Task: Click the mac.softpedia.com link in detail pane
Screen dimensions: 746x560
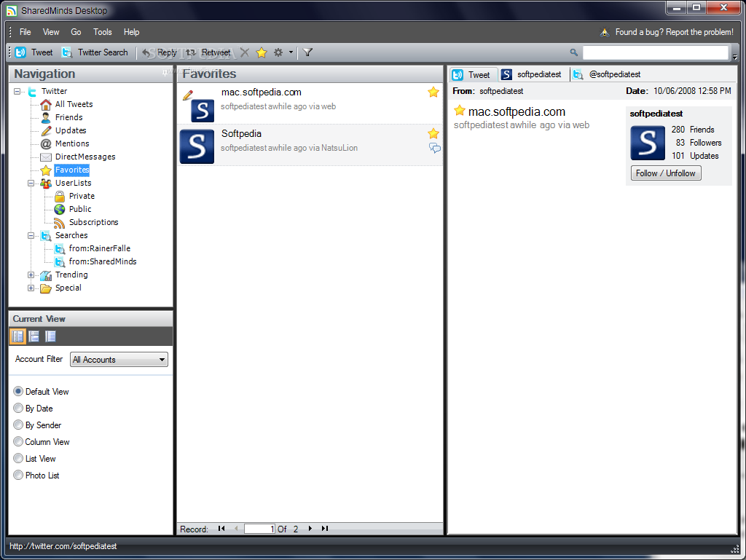Action: click(517, 111)
